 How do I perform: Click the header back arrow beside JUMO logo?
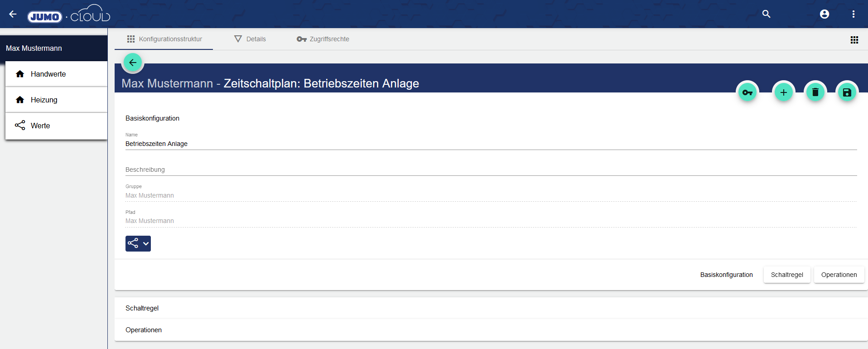[13, 14]
